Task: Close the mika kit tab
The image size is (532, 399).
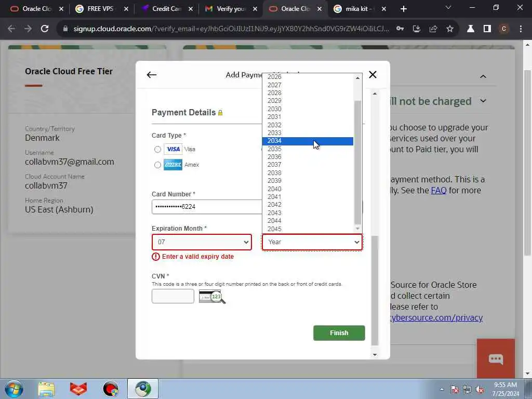Action: 384,9
